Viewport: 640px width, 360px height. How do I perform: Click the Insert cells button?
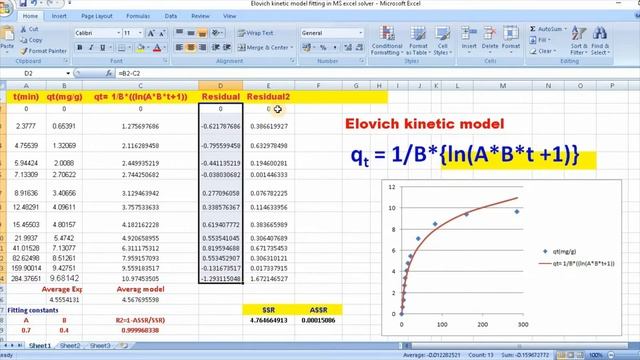tap(469, 39)
